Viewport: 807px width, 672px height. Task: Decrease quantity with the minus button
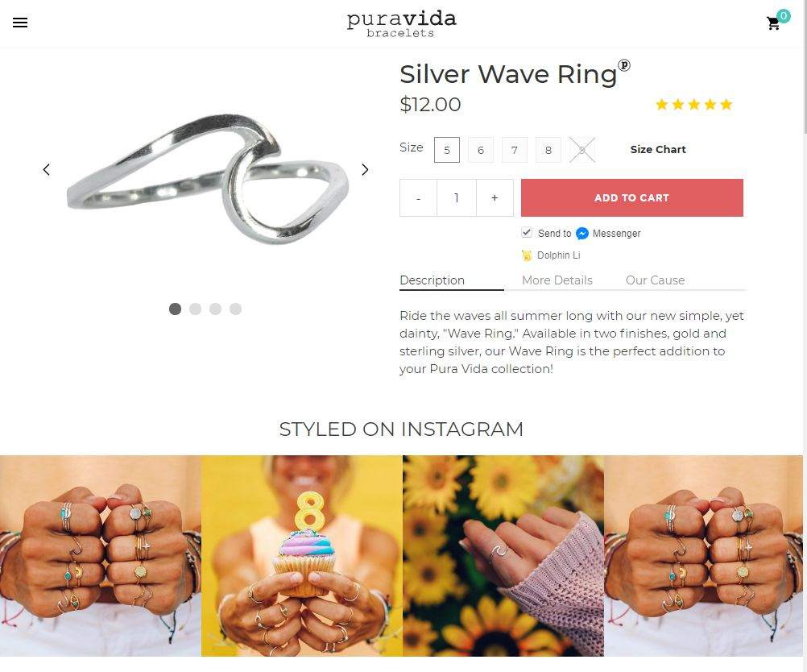coord(419,197)
